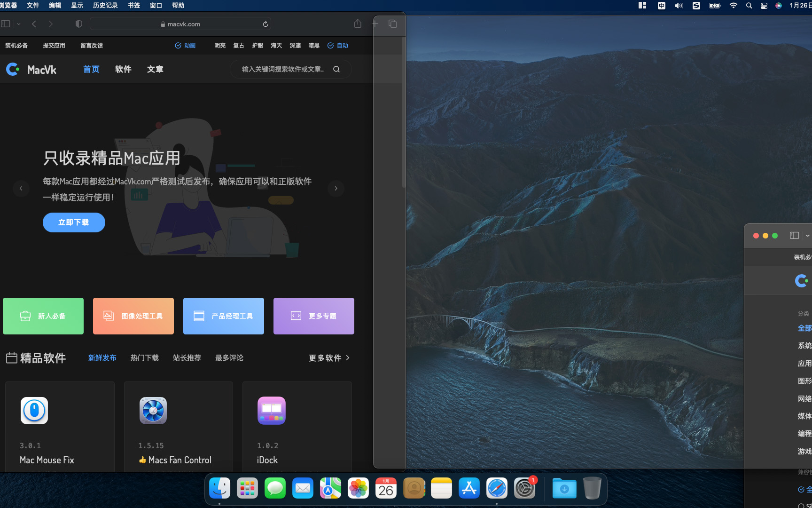Click the 立即下载 button

[x=73, y=222]
